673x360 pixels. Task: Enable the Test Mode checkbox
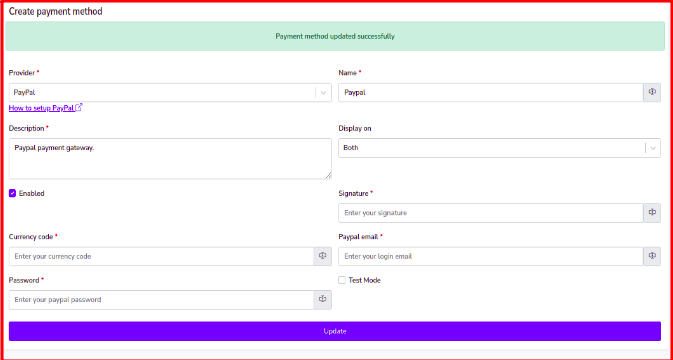342,280
